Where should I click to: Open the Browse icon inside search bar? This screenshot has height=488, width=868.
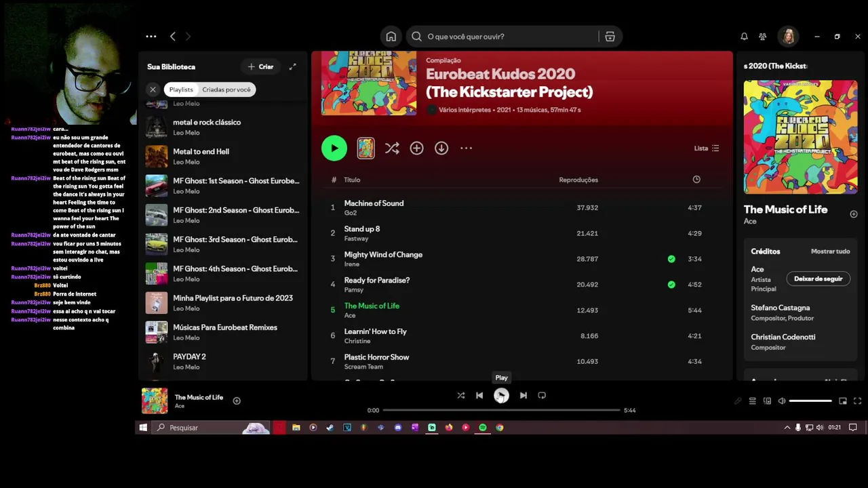tap(610, 37)
